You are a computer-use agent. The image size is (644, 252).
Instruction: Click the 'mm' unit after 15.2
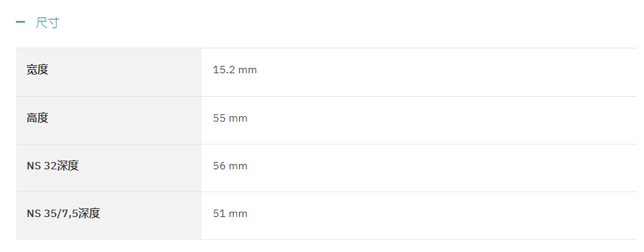coord(247,71)
